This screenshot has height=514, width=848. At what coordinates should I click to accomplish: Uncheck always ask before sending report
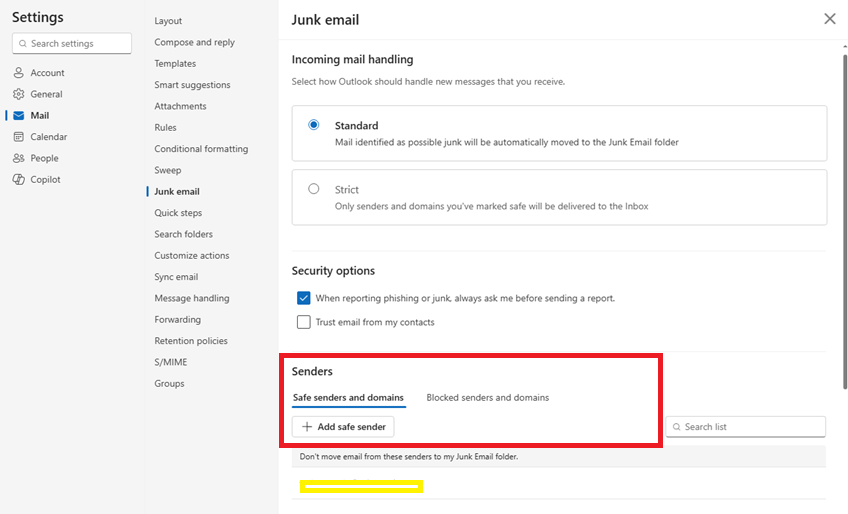(x=303, y=298)
